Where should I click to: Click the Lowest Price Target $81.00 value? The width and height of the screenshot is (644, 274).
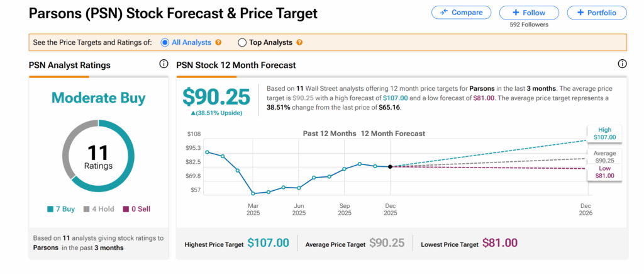pyautogui.click(x=499, y=243)
